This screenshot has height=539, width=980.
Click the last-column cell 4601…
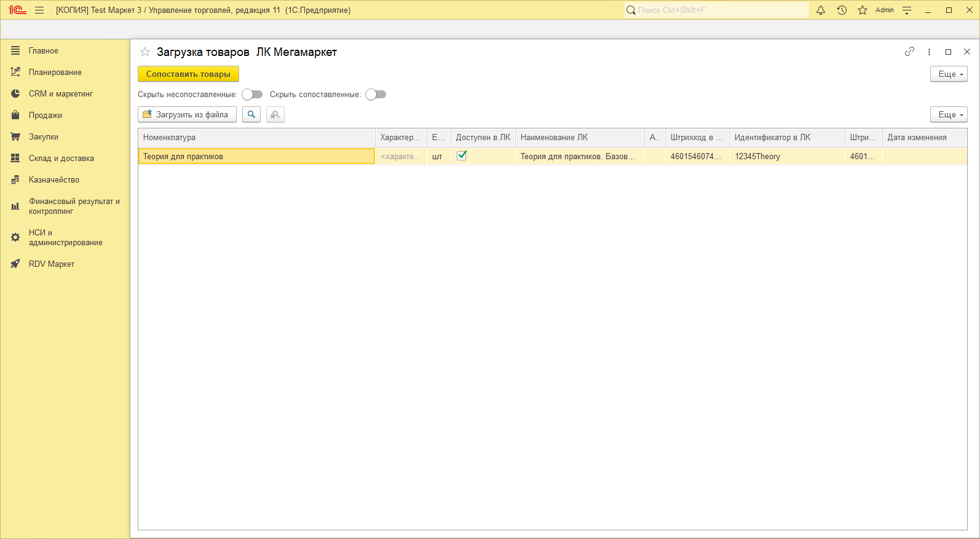coord(864,156)
